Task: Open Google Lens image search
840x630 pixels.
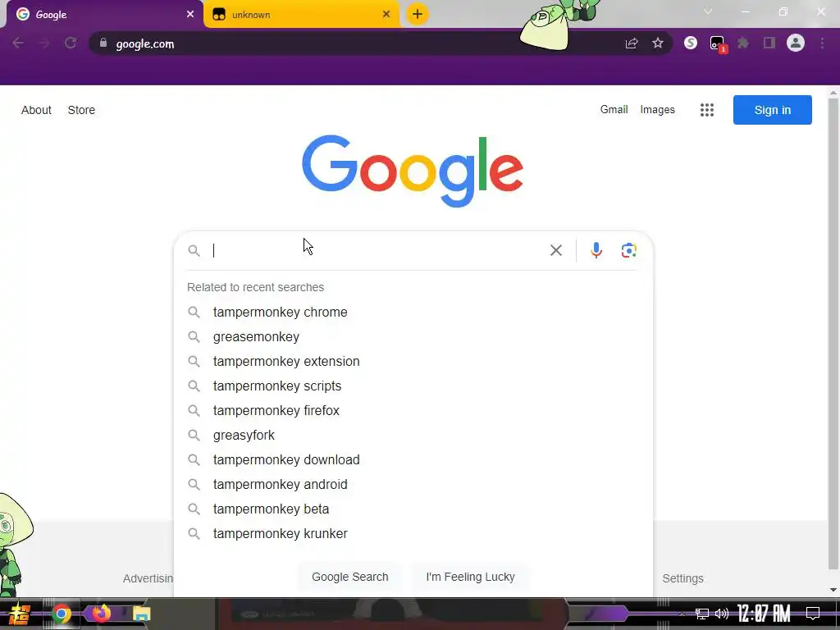Action: [x=629, y=250]
